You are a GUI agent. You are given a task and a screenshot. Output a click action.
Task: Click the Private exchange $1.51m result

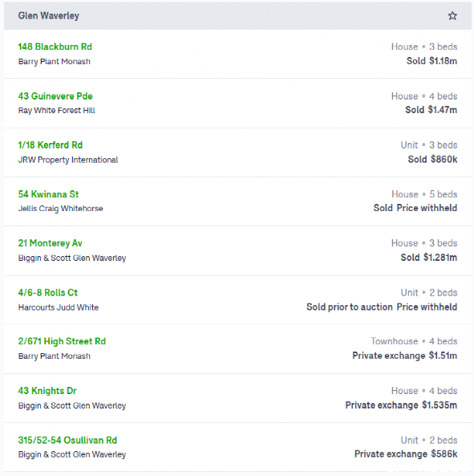[404, 356]
